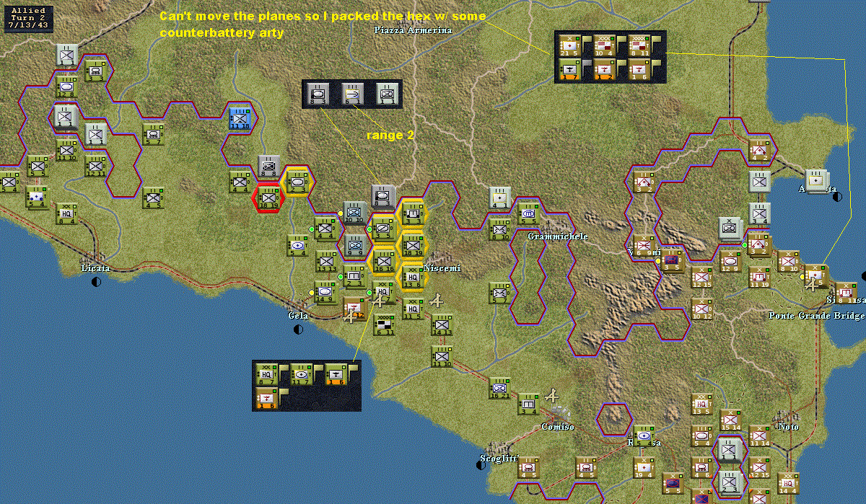
Task: Pick the 1-7 air unit in top-right popup
Action: (570, 68)
